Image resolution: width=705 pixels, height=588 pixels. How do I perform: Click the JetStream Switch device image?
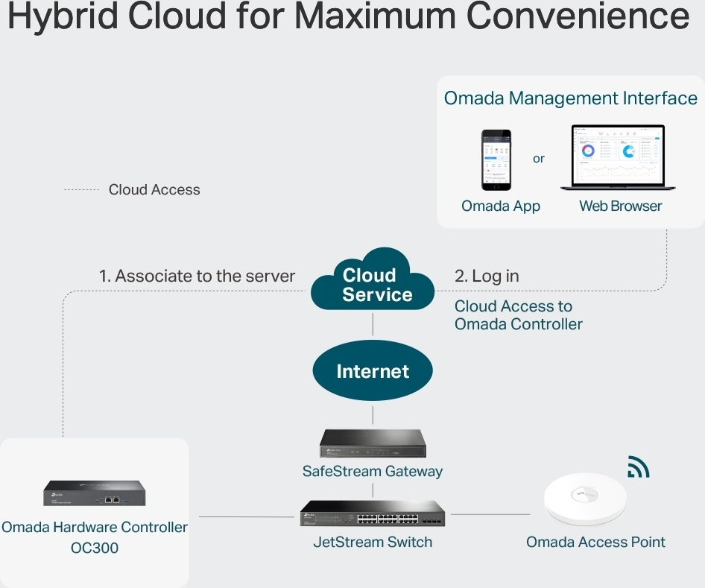tap(373, 514)
